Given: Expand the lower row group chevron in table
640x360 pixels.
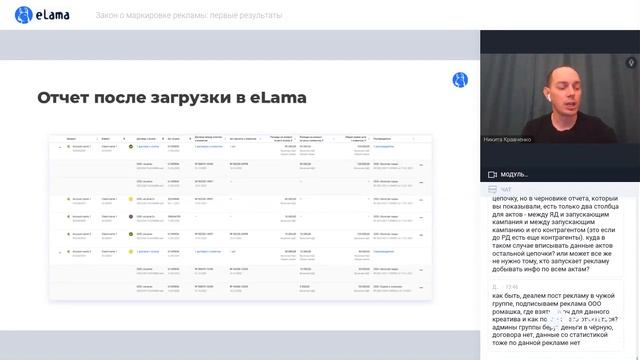Looking at the screenshot, I should pos(60,252).
